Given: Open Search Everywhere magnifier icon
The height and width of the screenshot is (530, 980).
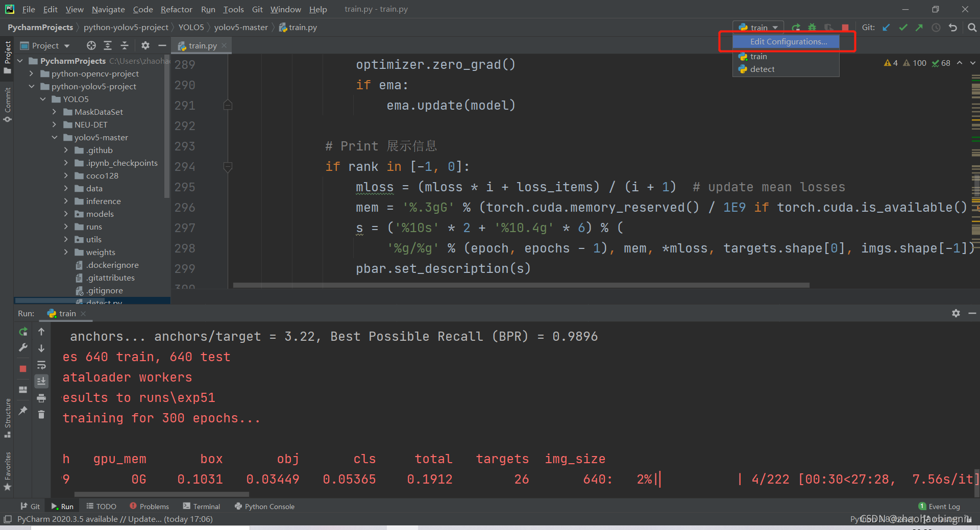Looking at the screenshot, I should click(x=972, y=28).
